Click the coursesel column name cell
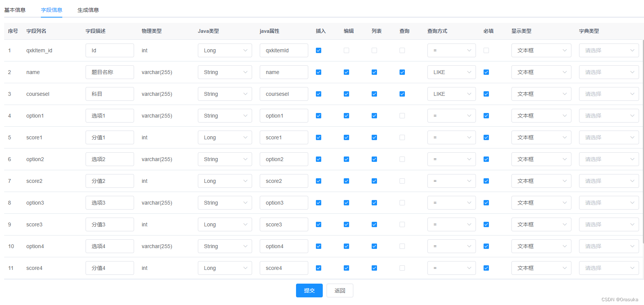The width and height of the screenshot is (644, 305). pos(38,94)
